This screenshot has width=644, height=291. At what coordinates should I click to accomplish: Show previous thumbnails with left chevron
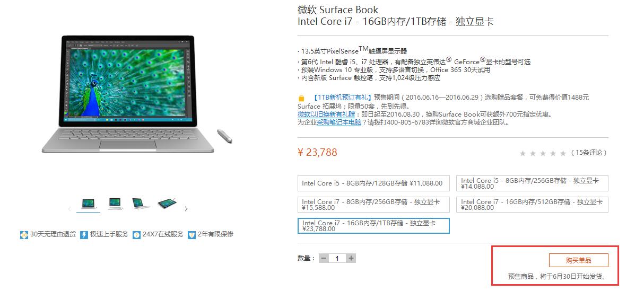tap(69, 209)
